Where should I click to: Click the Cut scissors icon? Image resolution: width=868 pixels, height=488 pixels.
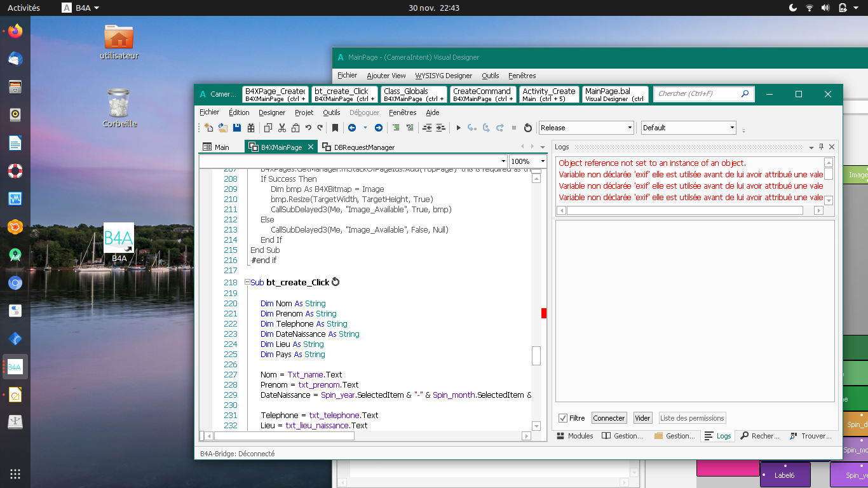(x=281, y=128)
